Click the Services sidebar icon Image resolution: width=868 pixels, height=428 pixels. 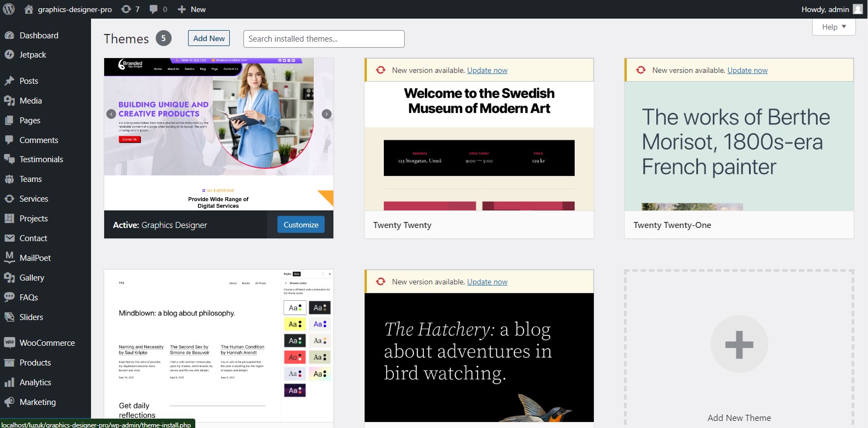click(9, 199)
